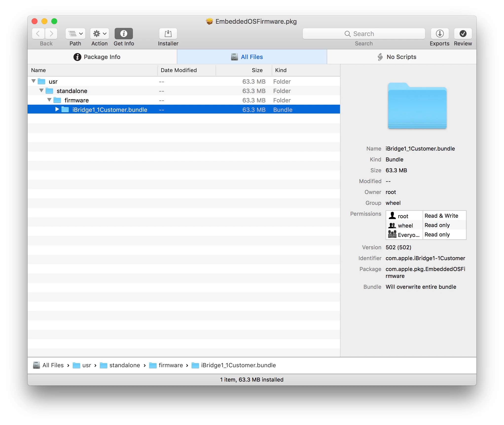Image resolution: width=504 pixels, height=425 pixels.
Task: Click the root user icon in permissions
Action: pyautogui.click(x=392, y=215)
